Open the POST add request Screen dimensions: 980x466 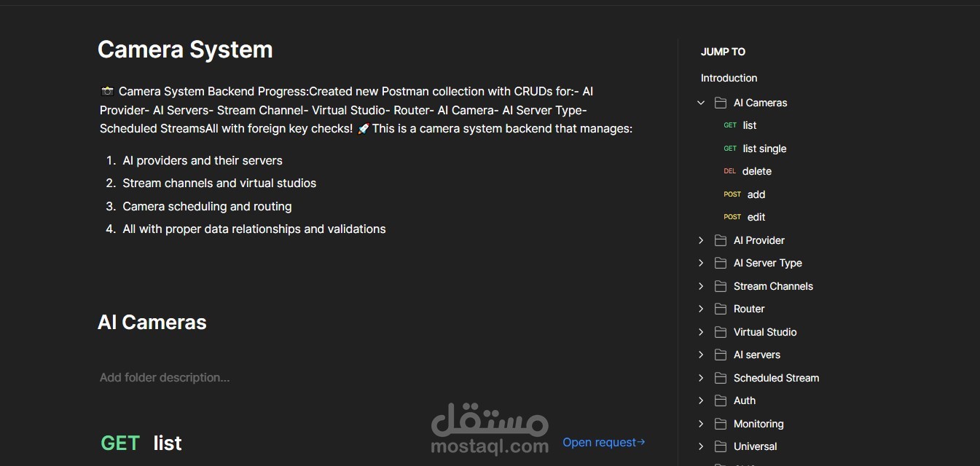click(756, 194)
